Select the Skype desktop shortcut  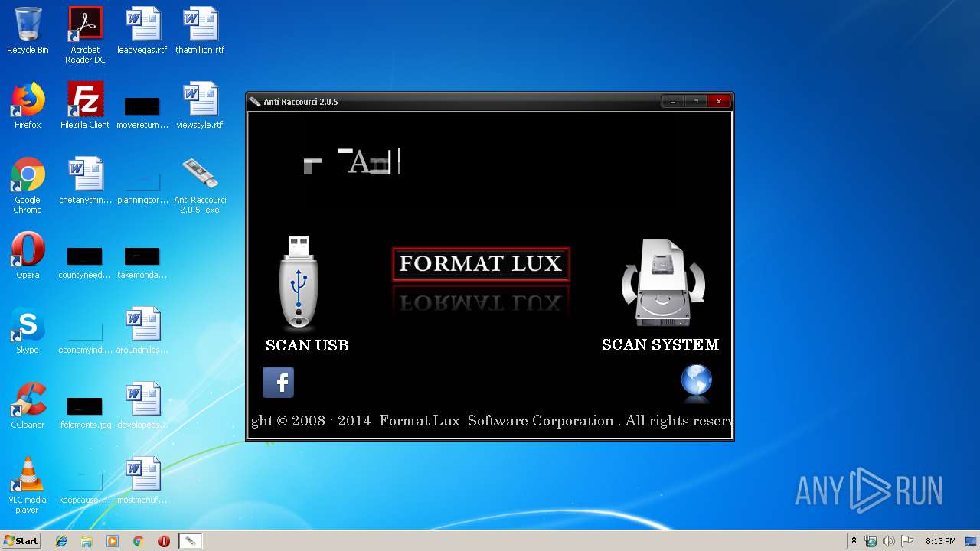(28, 331)
